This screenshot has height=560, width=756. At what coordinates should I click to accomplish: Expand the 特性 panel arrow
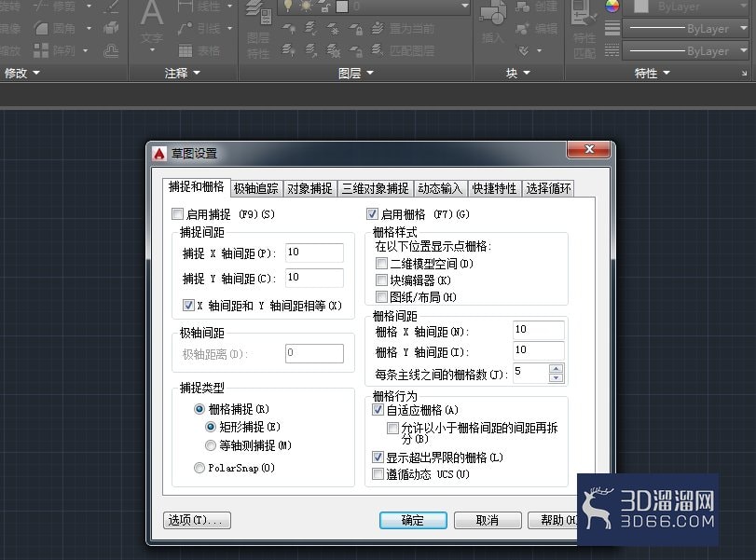tap(667, 74)
